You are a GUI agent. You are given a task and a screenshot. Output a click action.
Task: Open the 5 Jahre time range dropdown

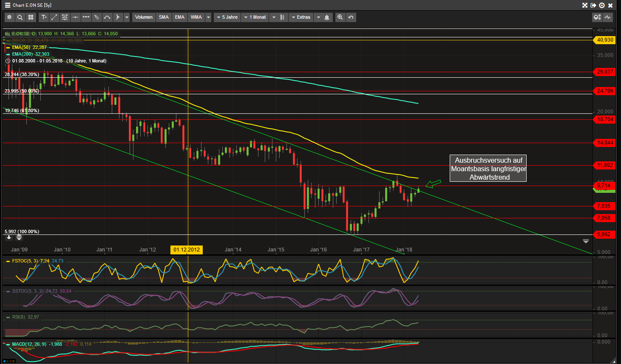coord(227,17)
